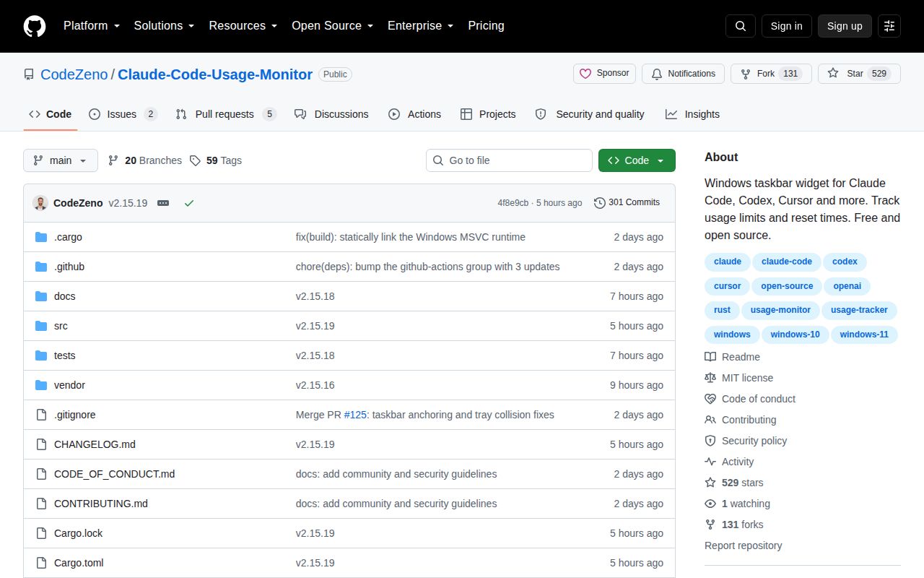Open the Readme link
The width and height of the screenshot is (924, 578).
[733, 357]
